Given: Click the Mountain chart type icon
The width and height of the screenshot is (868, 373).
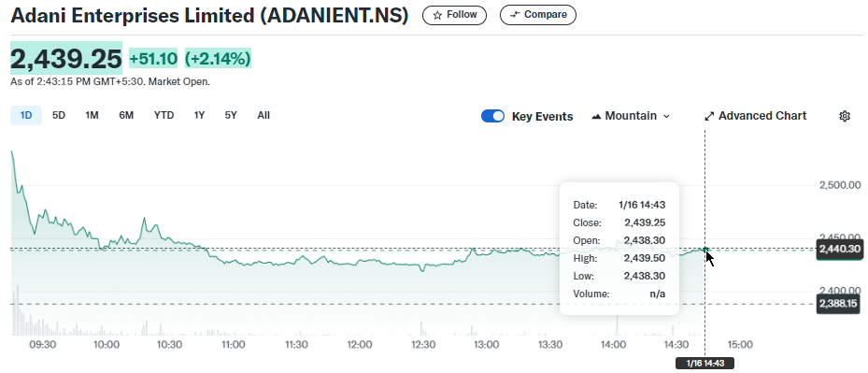Looking at the screenshot, I should coord(596,116).
